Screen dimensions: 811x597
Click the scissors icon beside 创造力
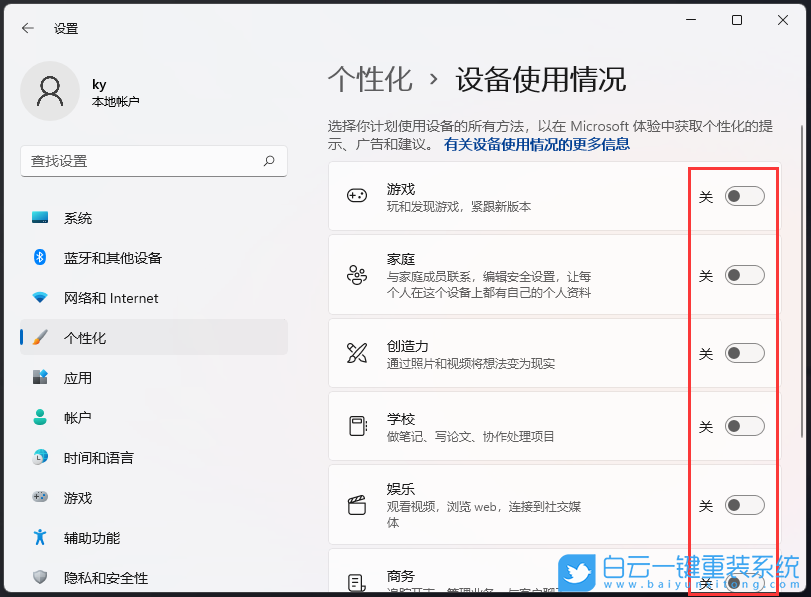(x=356, y=352)
